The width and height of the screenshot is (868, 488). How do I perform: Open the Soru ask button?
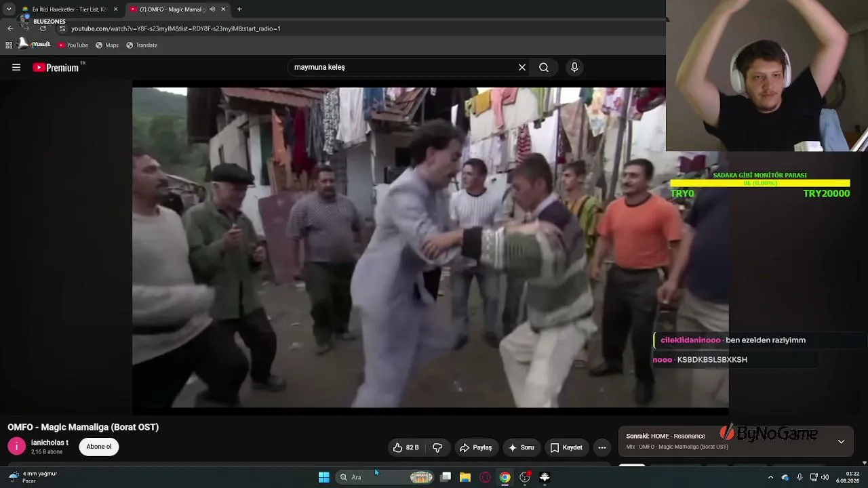(x=521, y=447)
